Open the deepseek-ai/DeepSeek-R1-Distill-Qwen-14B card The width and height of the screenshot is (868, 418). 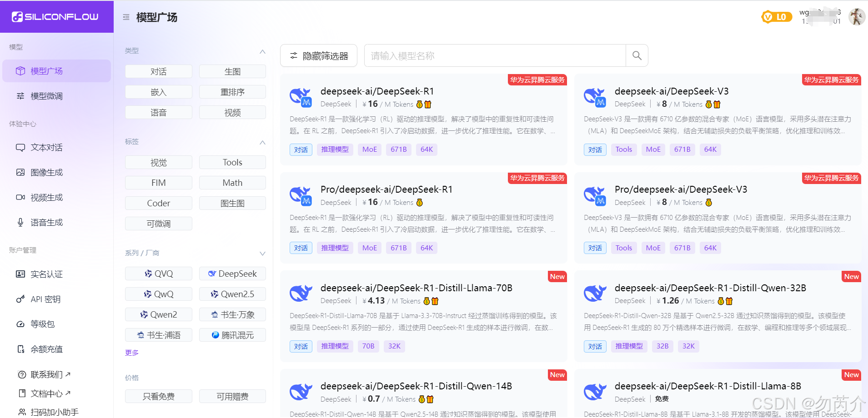pyautogui.click(x=423, y=393)
